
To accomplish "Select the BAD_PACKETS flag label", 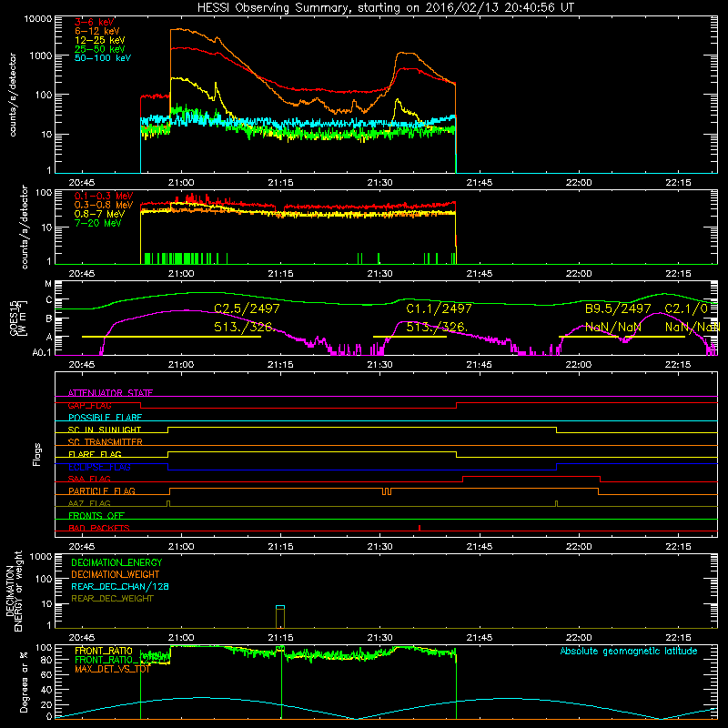I will pos(99,528).
